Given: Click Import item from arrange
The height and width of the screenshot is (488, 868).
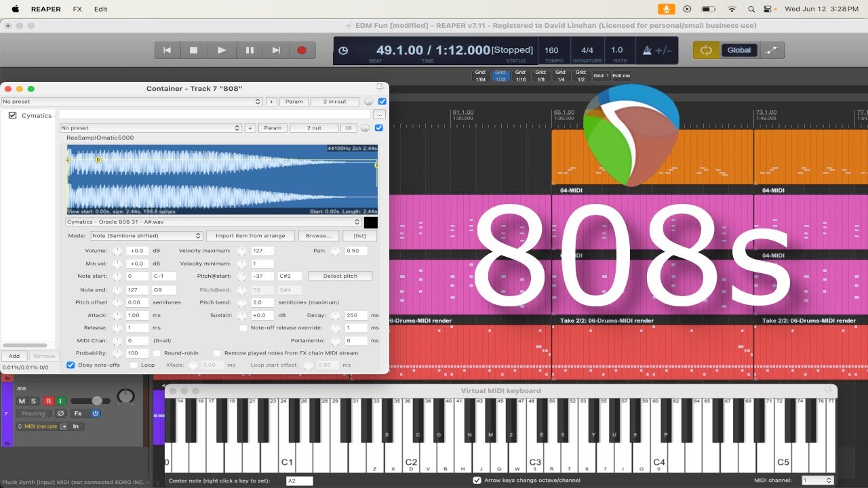Looking at the screenshot, I should pyautogui.click(x=250, y=236).
